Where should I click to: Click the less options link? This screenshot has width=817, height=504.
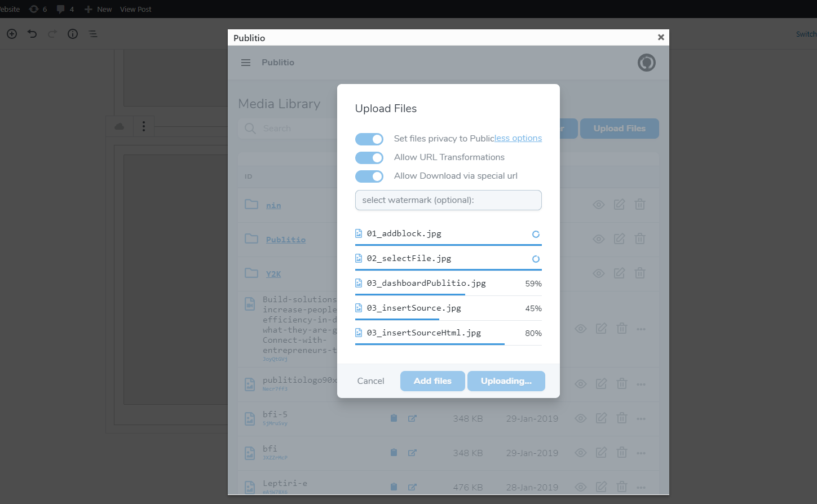click(518, 138)
